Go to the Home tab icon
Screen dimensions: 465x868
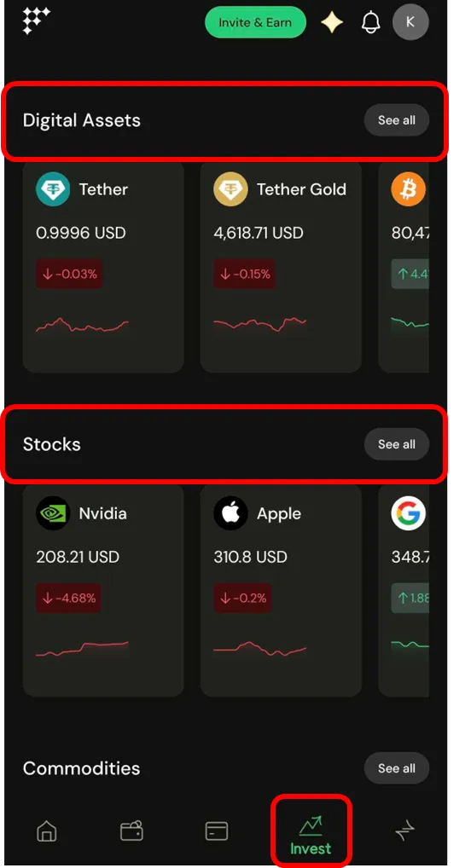[x=47, y=831]
